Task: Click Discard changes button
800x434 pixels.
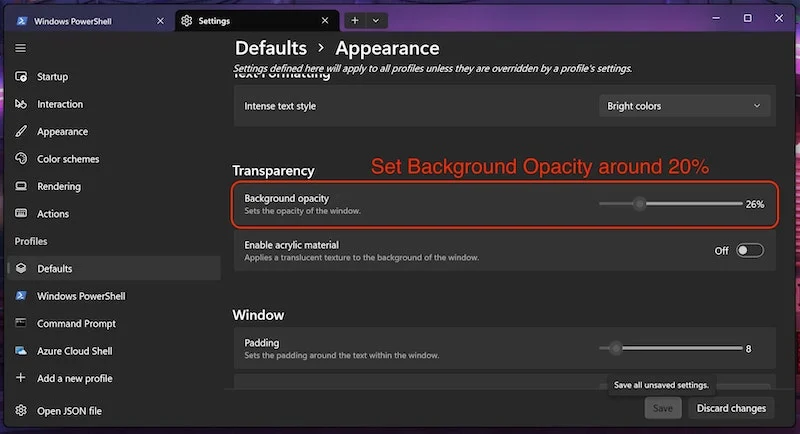Action: 731,408
